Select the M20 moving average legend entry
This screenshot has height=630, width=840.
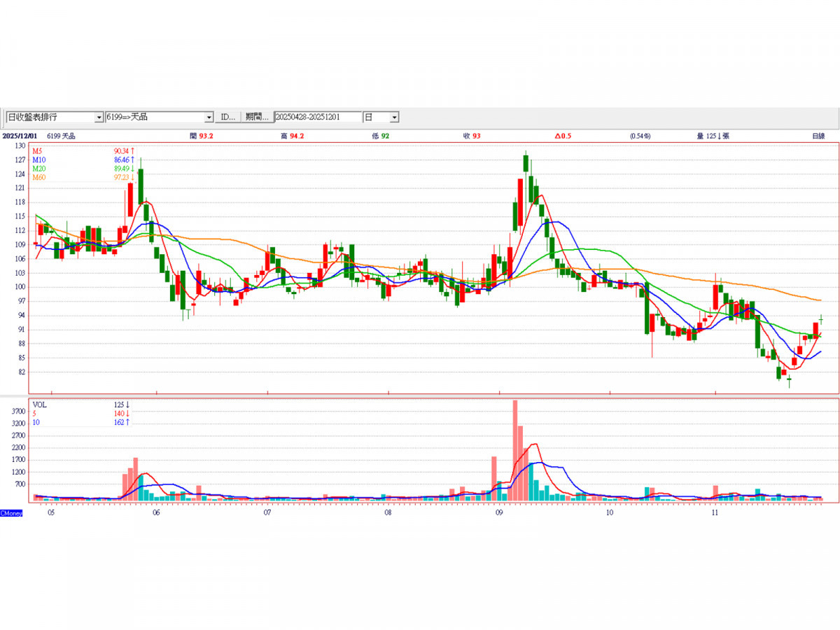pos(38,169)
